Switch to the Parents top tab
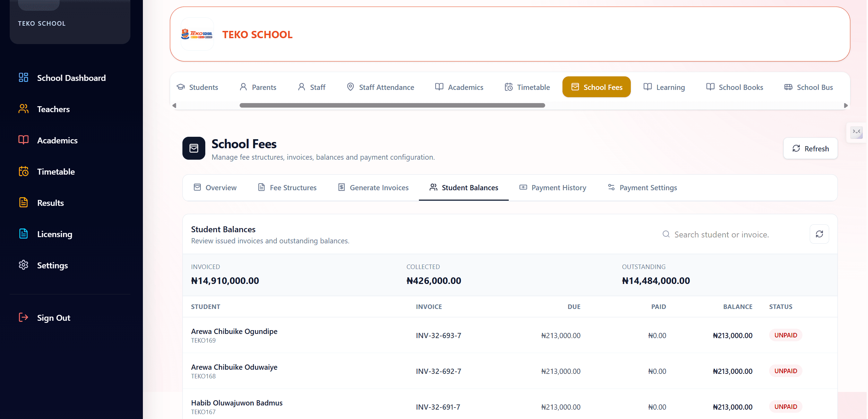Image resolution: width=868 pixels, height=419 pixels. point(258,87)
